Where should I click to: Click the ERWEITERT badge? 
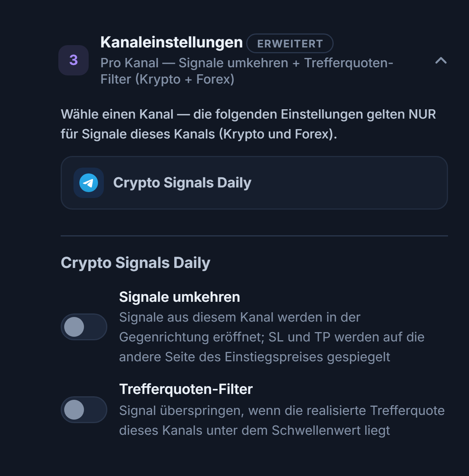[290, 43]
